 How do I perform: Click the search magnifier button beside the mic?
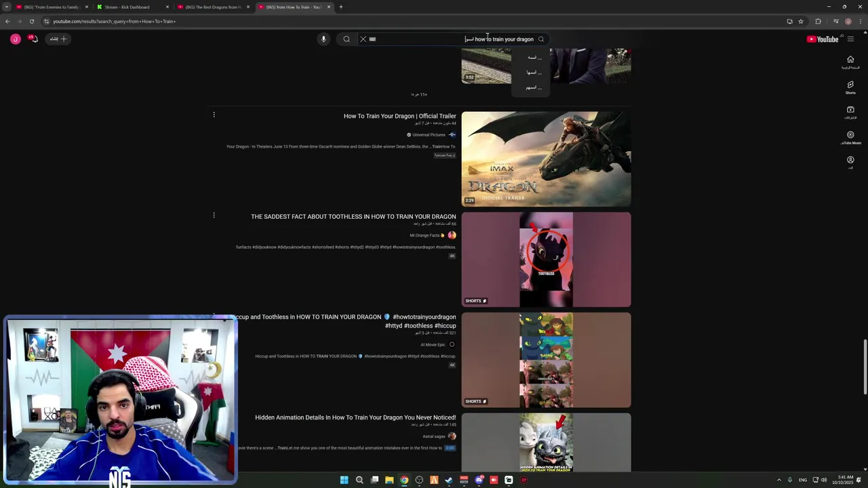point(347,39)
